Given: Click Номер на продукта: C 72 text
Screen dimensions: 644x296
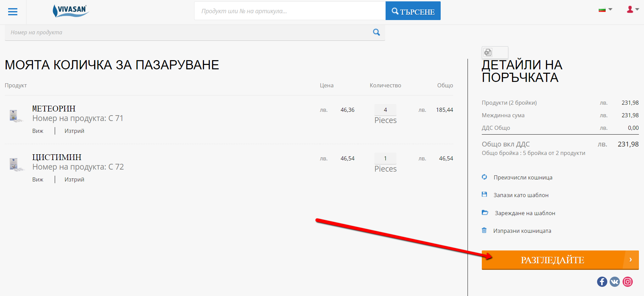Looking at the screenshot, I should point(78,167).
